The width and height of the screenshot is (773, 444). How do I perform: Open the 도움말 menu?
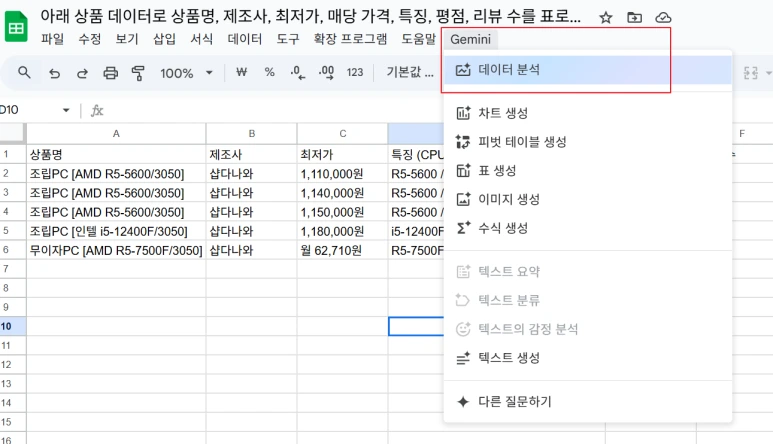pos(419,39)
